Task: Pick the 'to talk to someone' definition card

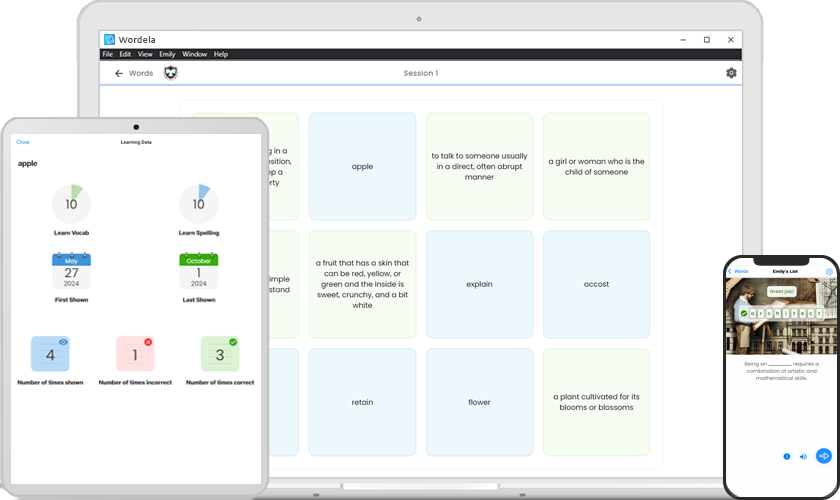Action: click(479, 166)
